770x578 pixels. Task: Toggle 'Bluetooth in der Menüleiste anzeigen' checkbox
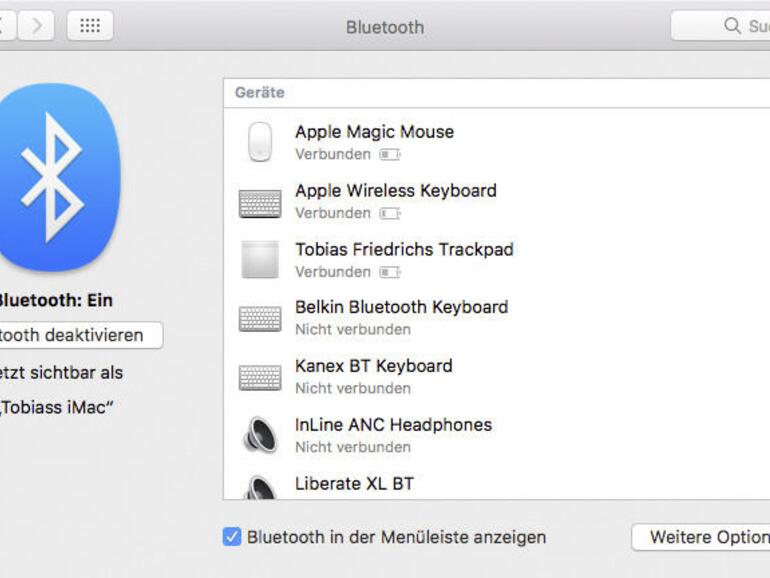(x=232, y=537)
